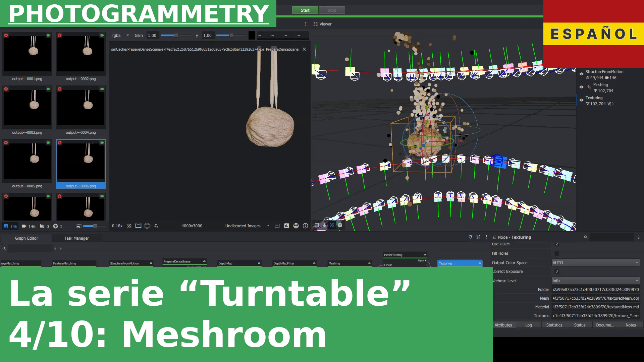Screen dimensions: 644x362
Task: Close the PrepareDenseScene image path bar
Action: pyautogui.click(x=304, y=49)
